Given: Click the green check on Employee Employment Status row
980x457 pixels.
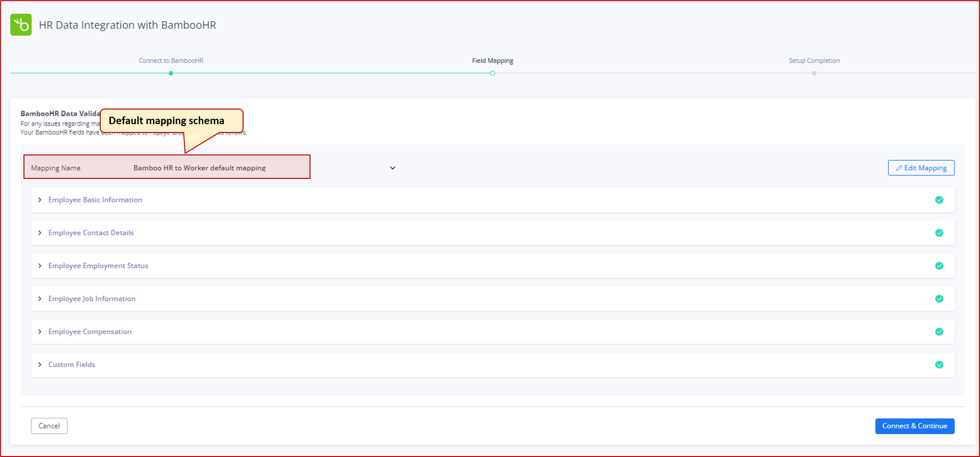Looking at the screenshot, I should 939,266.
